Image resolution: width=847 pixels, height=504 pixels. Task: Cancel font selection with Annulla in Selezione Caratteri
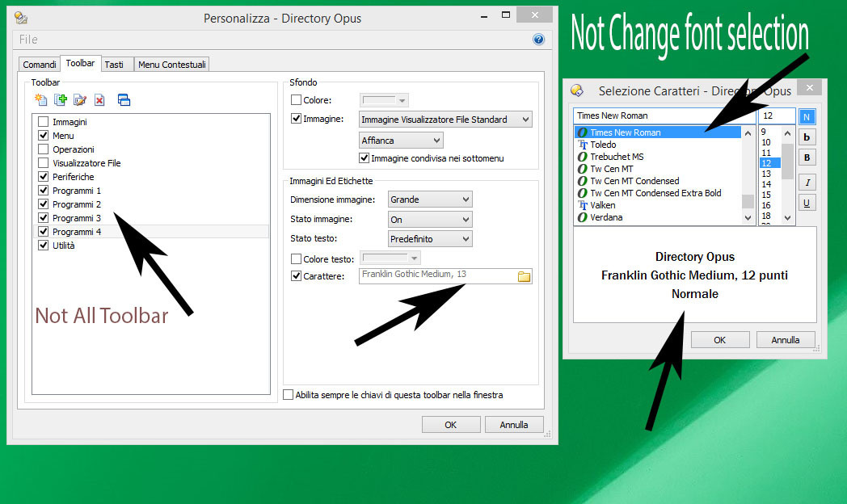[786, 340]
